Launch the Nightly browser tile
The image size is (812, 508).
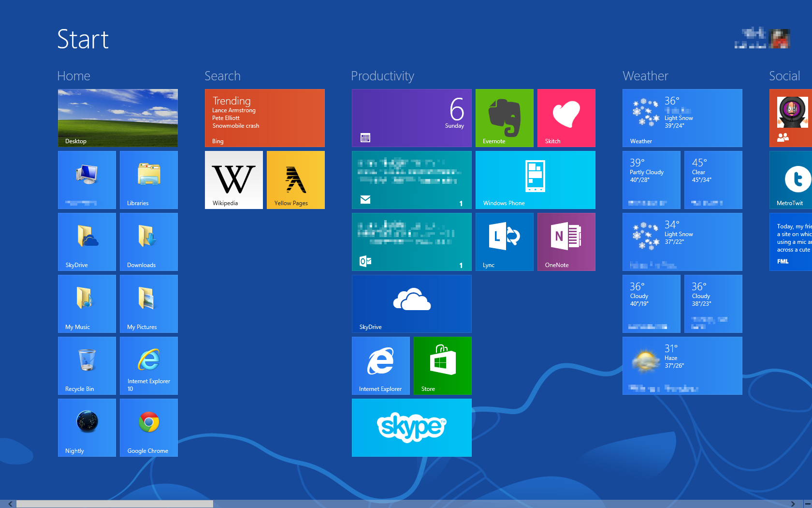tap(87, 428)
